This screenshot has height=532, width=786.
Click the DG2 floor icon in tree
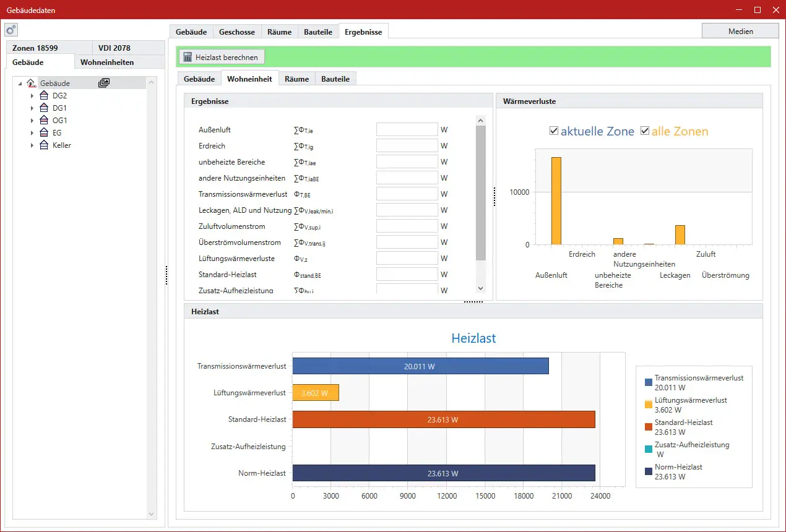point(44,96)
